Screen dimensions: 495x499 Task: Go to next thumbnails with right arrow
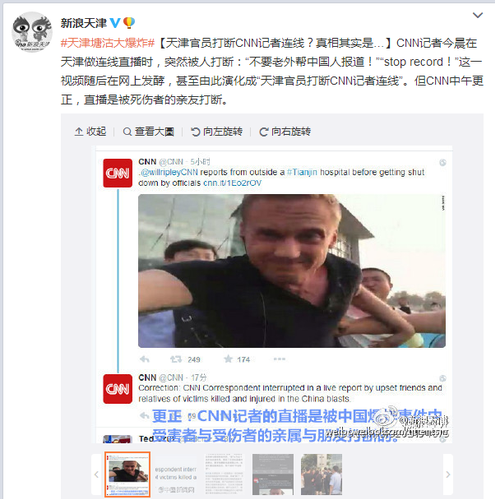click(x=448, y=474)
